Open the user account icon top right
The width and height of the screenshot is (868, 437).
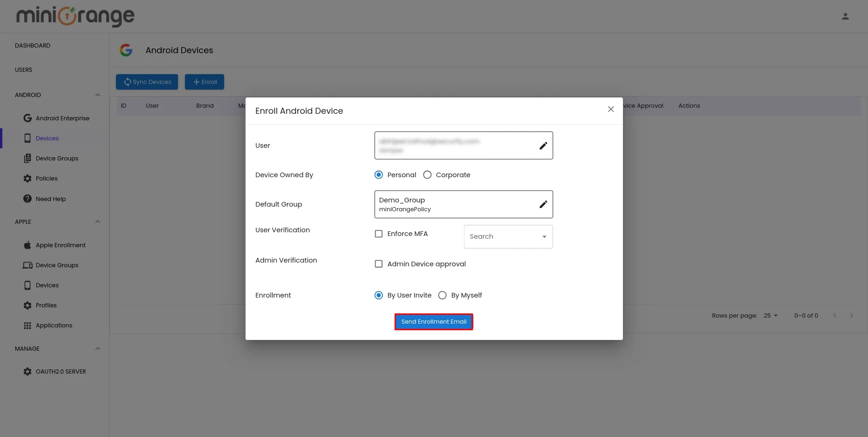click(x=845, y=16)
